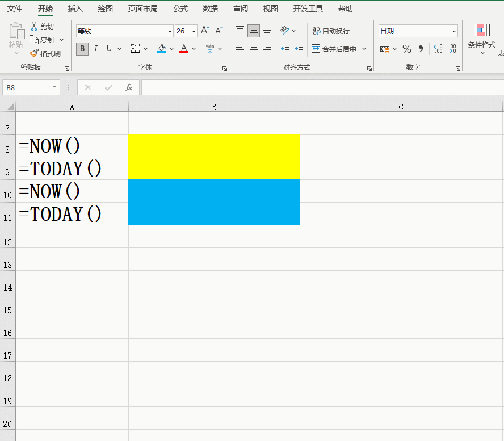The height and width of the screenshot is (441, 504).
Task: Select the blue cell B10
Action: point(214,191)
